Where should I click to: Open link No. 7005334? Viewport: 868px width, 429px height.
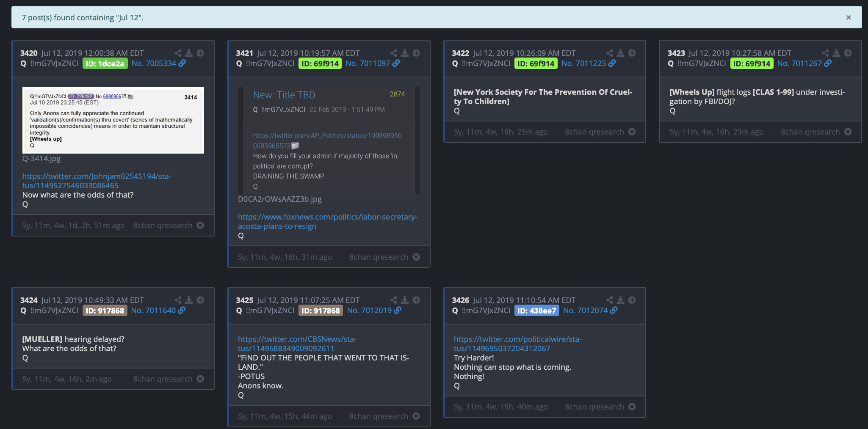pyautogui.click(x=158, y=63)
